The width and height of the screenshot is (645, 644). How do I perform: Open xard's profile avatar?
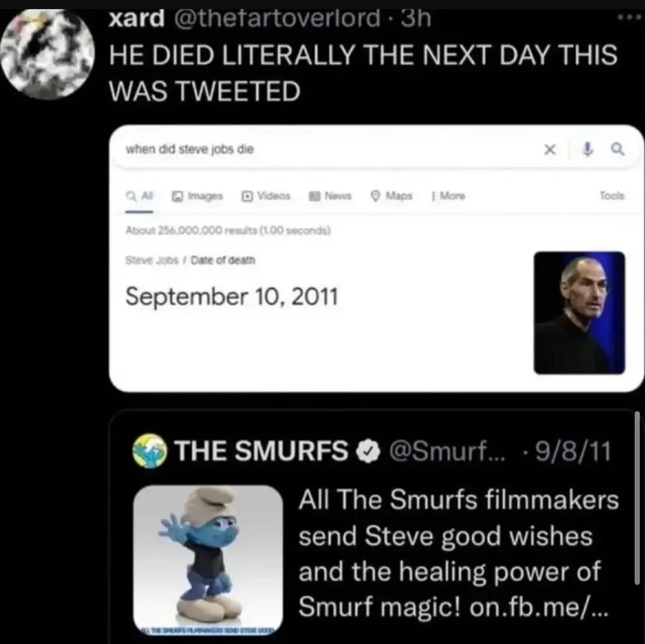click(47, 54)
